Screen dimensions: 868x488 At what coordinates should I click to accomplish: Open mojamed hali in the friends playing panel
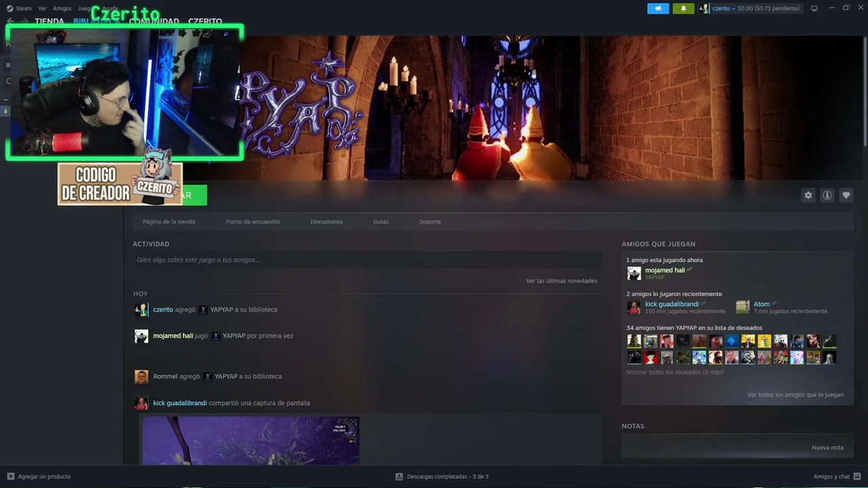pyautogui.click(x=665, y=270)
